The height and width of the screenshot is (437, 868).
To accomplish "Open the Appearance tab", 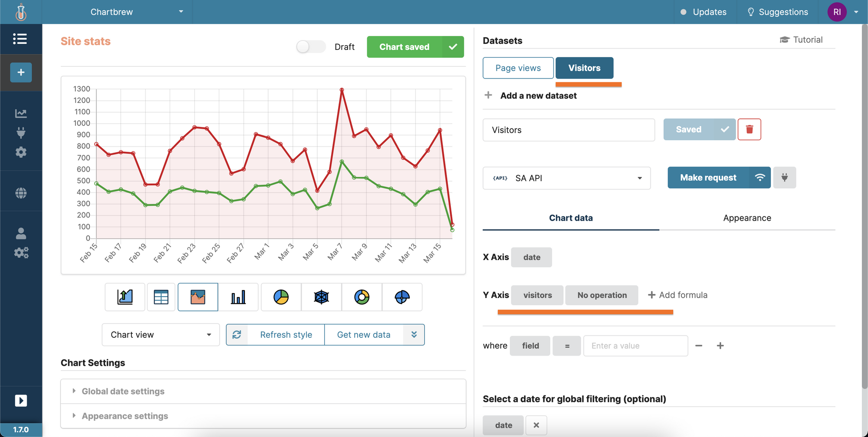I will (747, 218).
